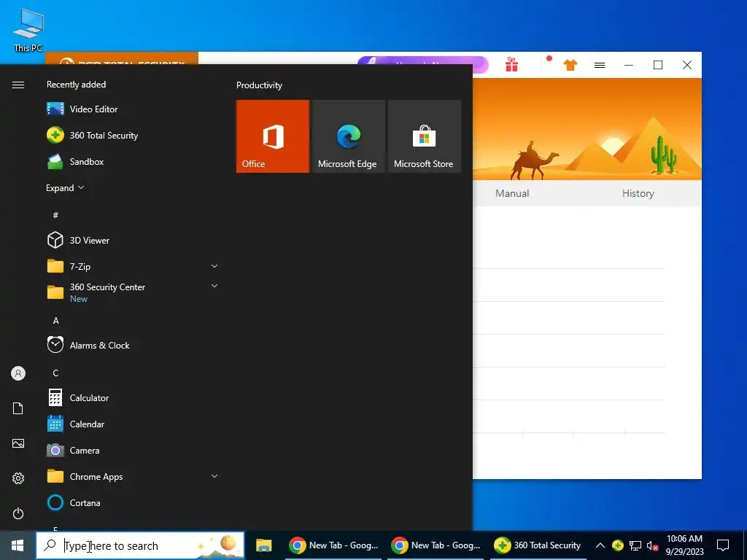Viewport: 747px width, 560px height.
Task: Open the Microsoft Edge tile
Action: pos(348,136)
